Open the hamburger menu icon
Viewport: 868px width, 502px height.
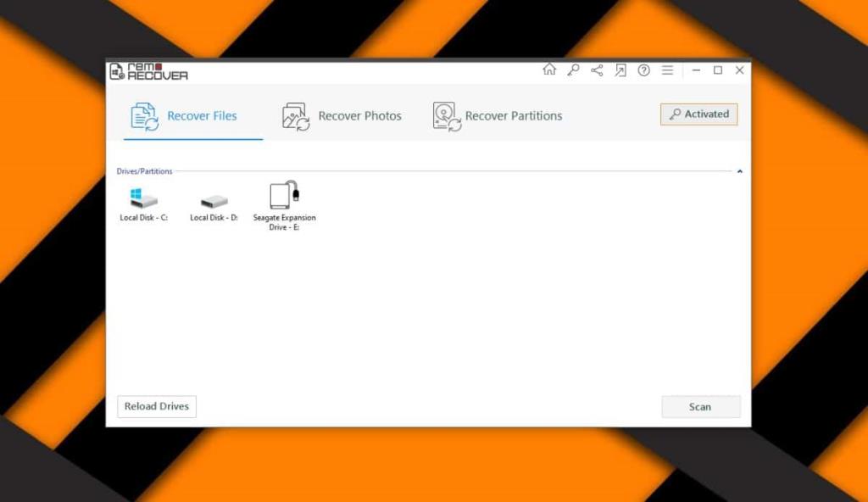click(x=666, y=70)
